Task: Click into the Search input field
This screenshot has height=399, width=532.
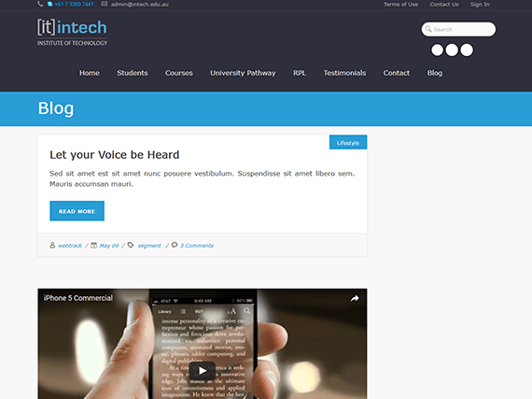Action: pos(458,29)
